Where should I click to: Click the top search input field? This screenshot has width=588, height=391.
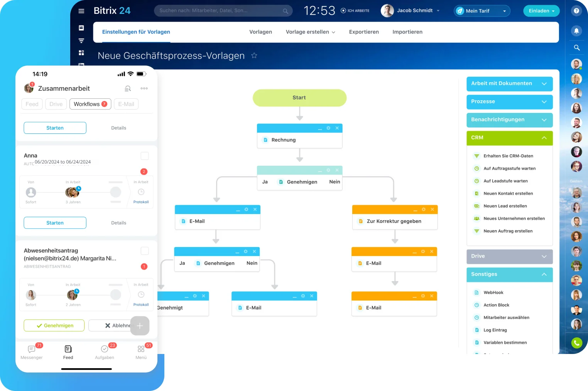(223, 11)
